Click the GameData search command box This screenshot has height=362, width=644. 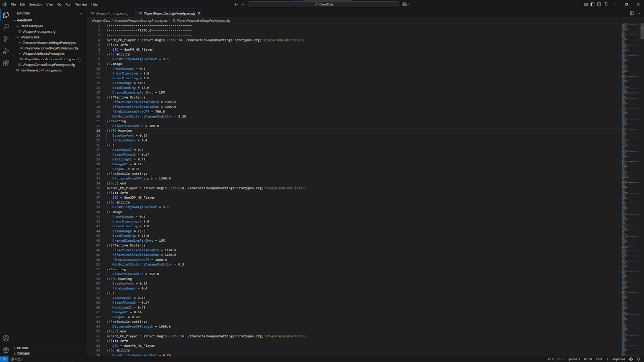click(324, 4)
